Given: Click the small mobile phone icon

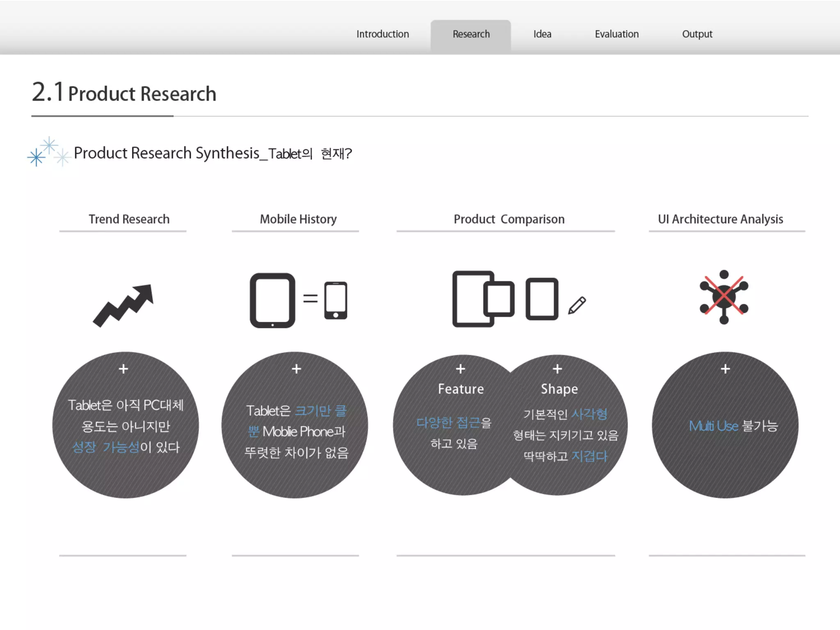Looking at the screenshot, I should coord(336,300).
